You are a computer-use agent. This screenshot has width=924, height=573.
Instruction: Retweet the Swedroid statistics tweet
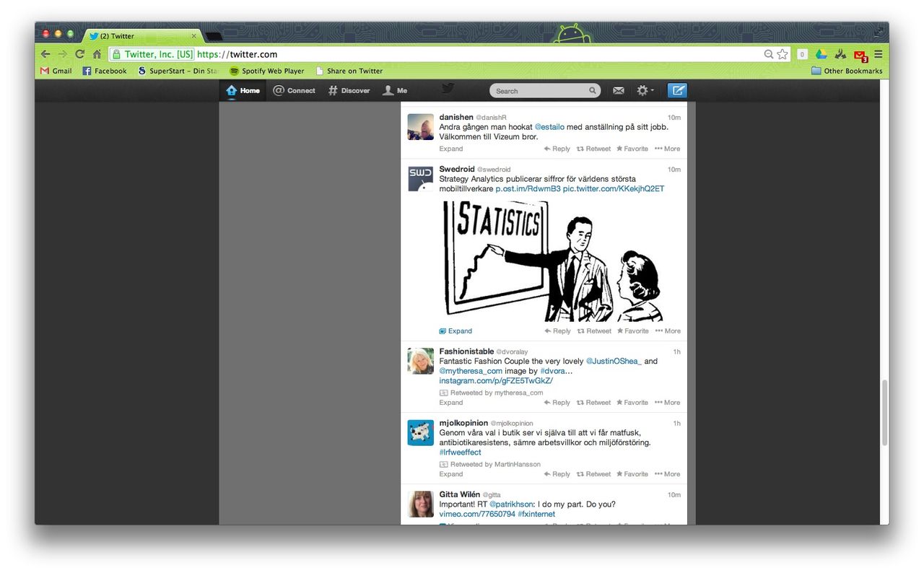594,331
